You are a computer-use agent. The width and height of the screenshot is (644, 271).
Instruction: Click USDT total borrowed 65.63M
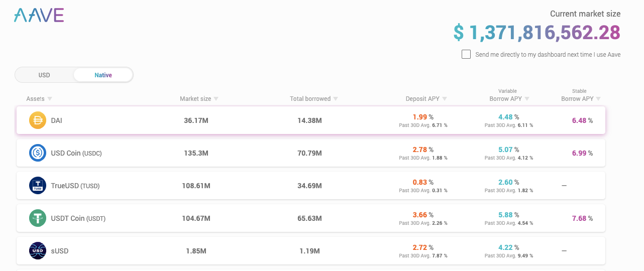[x=309, y=218]
